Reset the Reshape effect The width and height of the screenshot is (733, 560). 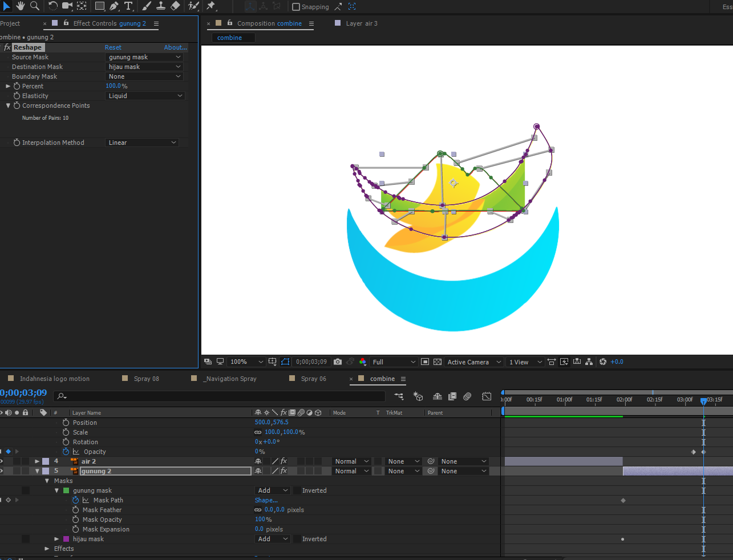point(113,47)
